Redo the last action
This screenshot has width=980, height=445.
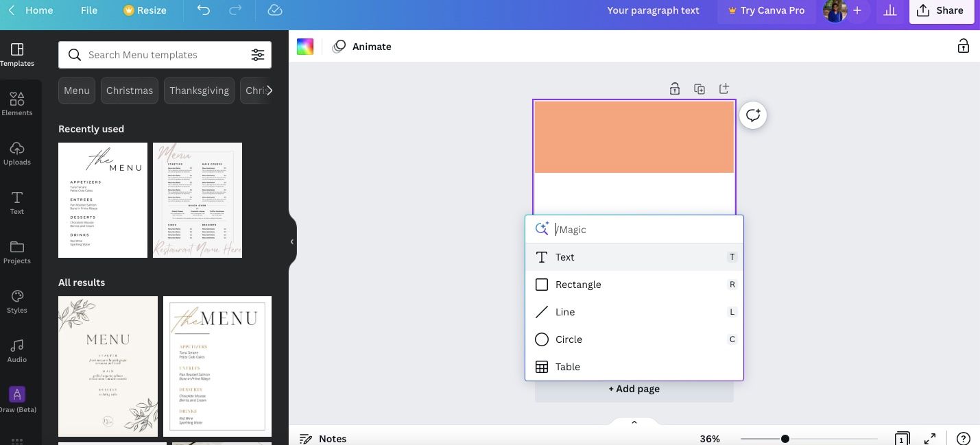click(x=235, y=10)
